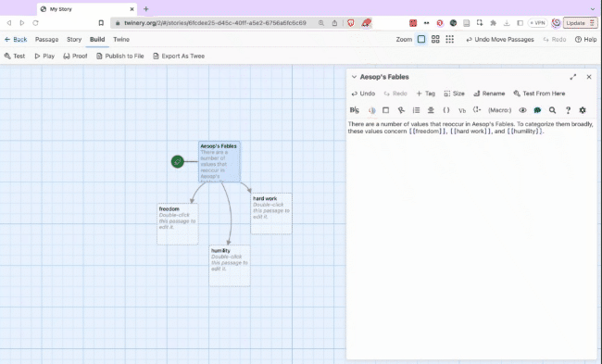This screenshot has height=364, width=602.
Task: Click the browser zoom magnifier in address bar
Action: 321,23
